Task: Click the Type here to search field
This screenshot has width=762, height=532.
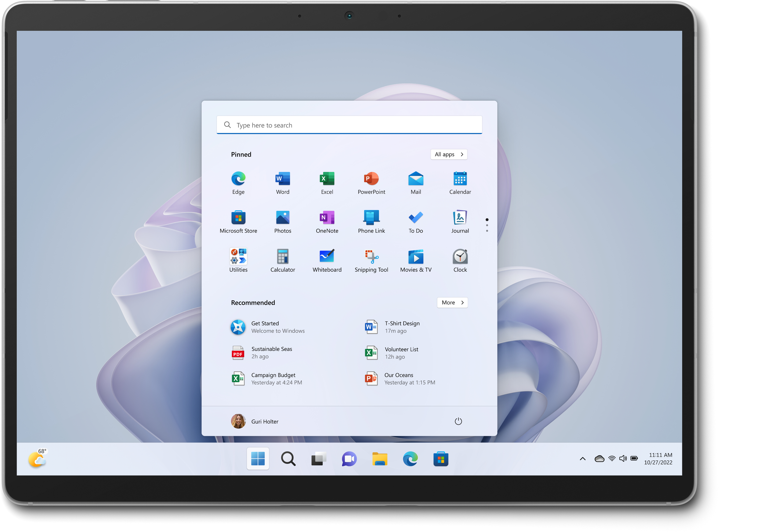Action: tap(349, 125)
